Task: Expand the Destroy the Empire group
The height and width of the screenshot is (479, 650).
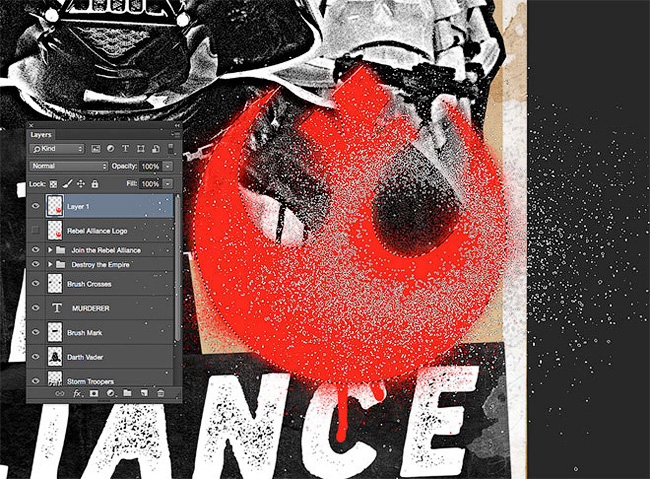Action: 50,264
